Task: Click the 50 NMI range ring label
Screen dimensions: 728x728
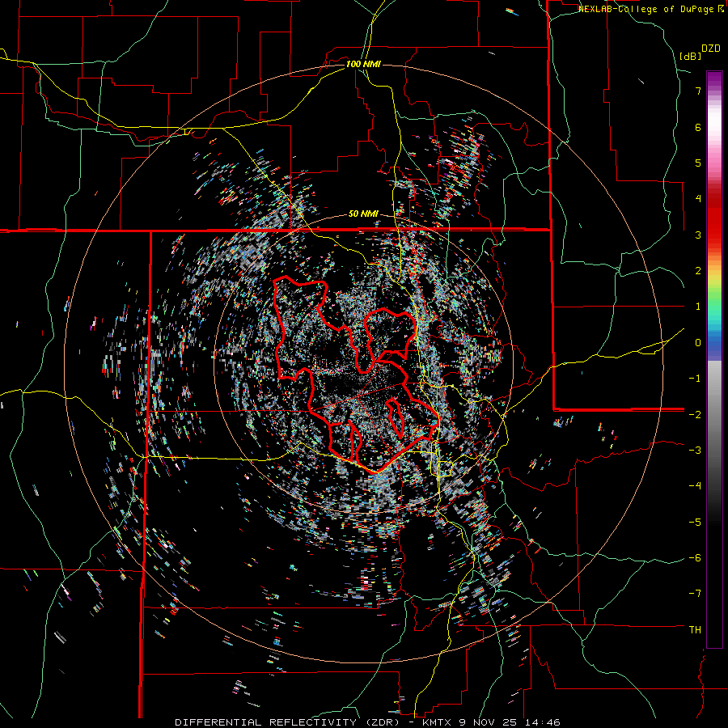Action: pyautogui.click(x=363, y=214)
